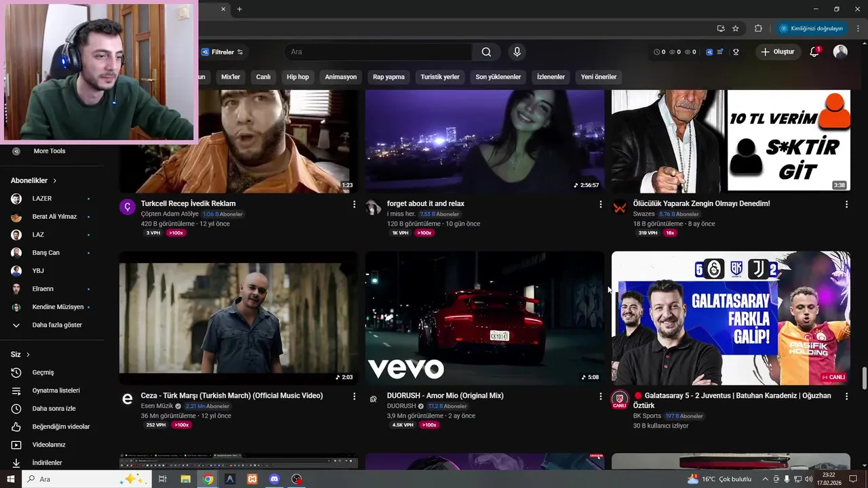Open the Windows Start menu
Image resolution: width=868 pixels, height=488 pixels.
pos(11,479)
